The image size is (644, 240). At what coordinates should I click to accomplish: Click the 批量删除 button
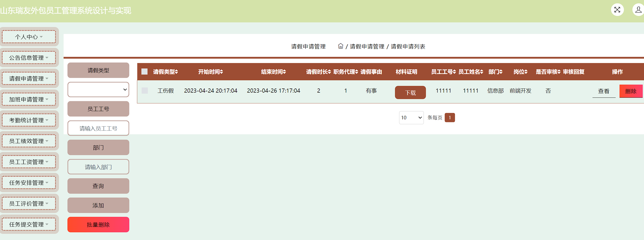98,225
